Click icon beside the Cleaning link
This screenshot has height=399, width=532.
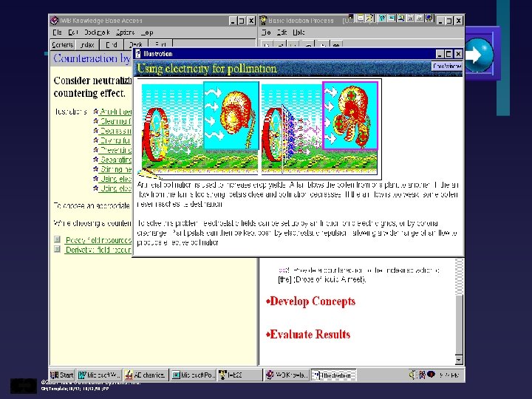point(95,121)
